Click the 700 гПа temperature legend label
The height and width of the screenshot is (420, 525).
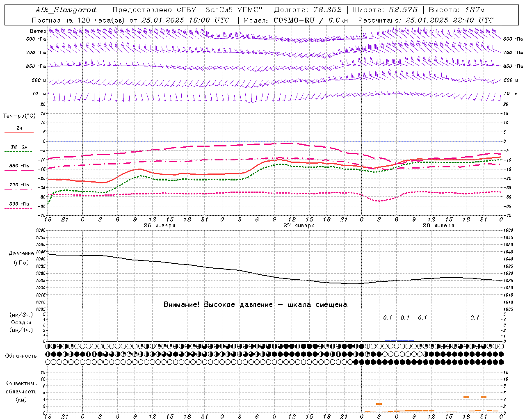point(19,185)
